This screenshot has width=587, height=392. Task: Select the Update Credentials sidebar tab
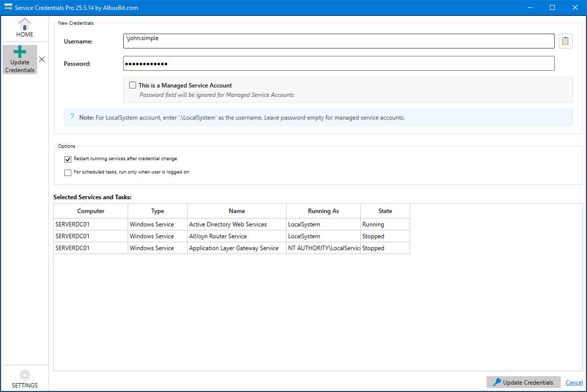(x=20, y=59)
